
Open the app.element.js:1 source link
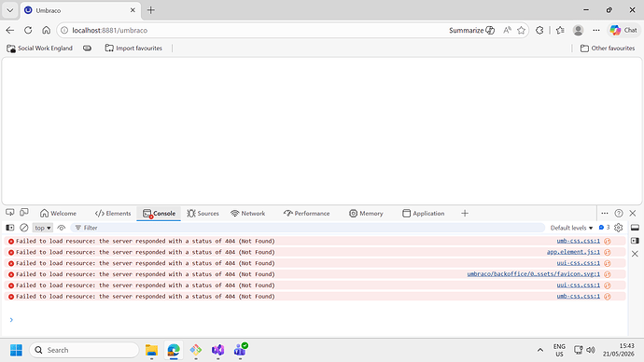(573, 252)
